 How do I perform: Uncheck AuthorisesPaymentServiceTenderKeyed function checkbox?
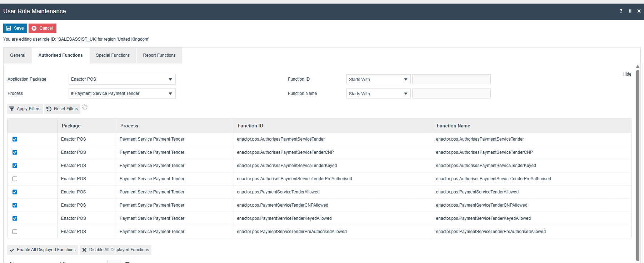15,166
